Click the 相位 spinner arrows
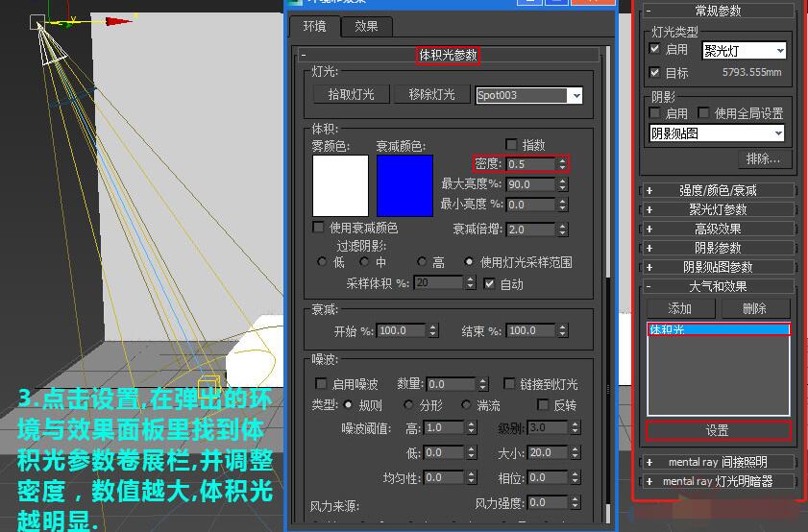 click(575, 477)
